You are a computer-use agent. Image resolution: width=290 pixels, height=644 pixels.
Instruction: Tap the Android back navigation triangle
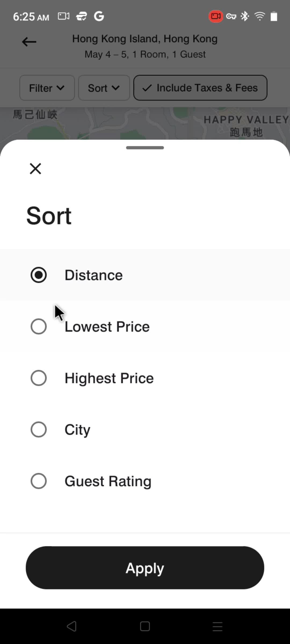click(72, 626)
